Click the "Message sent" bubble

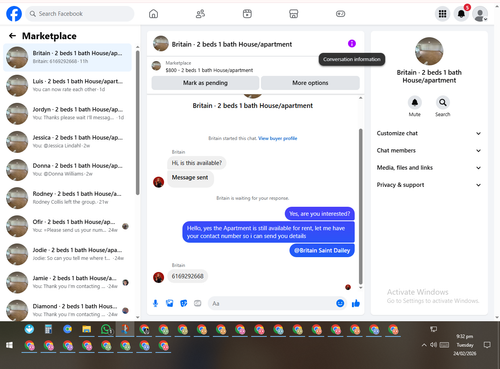pos(190,178)
